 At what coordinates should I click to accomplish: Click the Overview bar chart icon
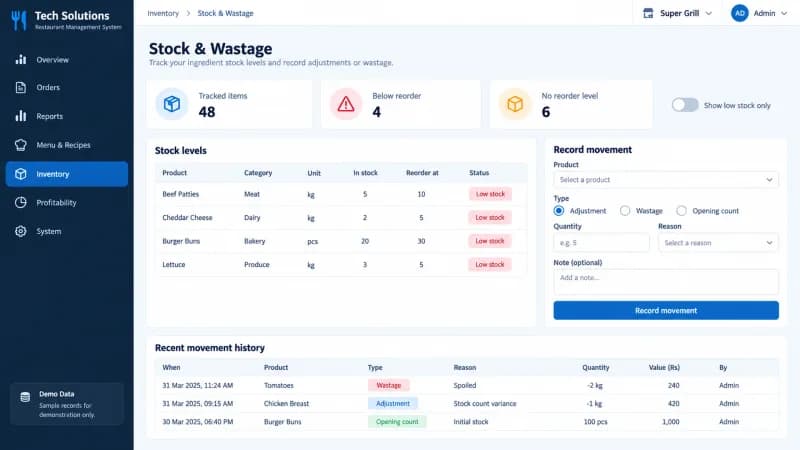pyautogui.click(x=21, y=60)
